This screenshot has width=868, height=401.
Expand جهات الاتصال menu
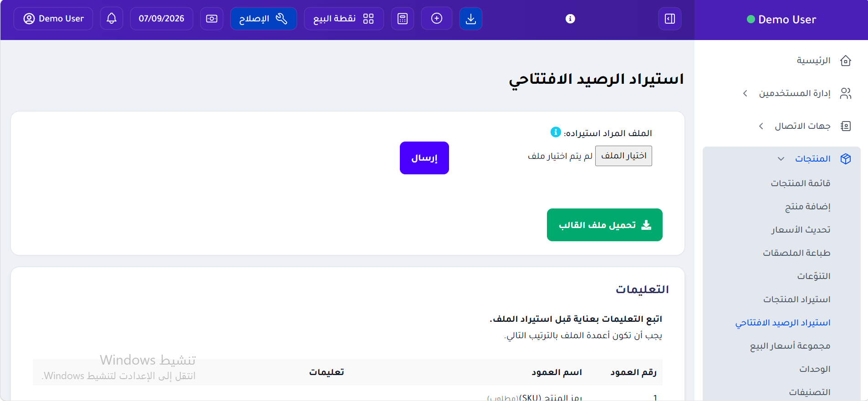[x=802, y=126]
